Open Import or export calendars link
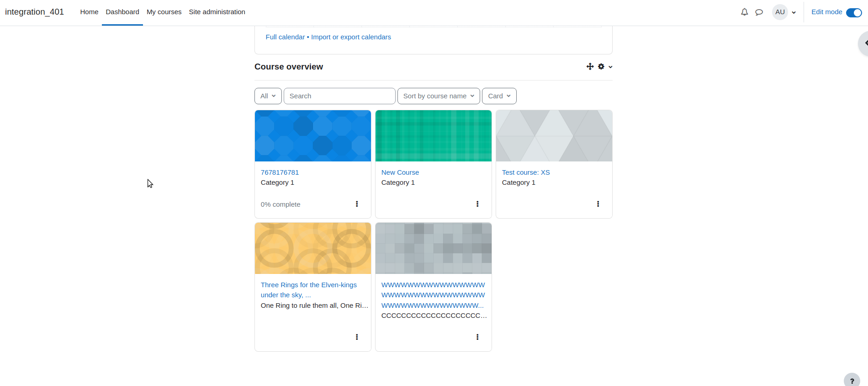Image resolution: width=868 pixels, height=386 pixels. click(x=351, y=37)
